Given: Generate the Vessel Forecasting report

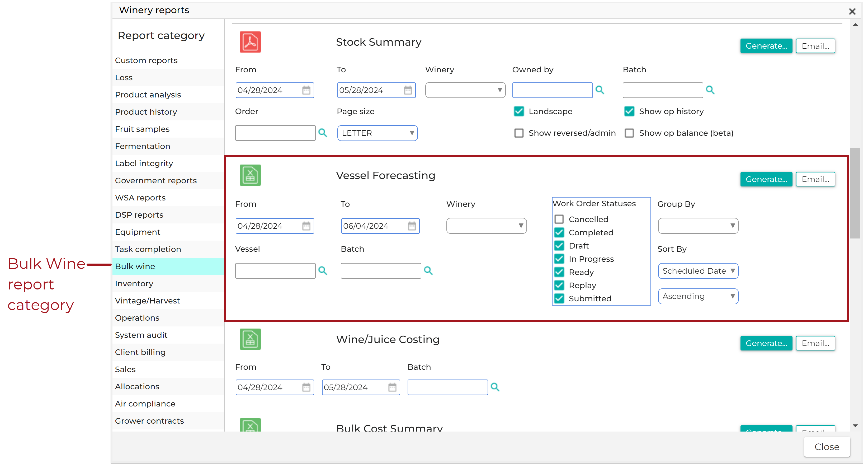Looking at the screenshot, I should [766, 179].
